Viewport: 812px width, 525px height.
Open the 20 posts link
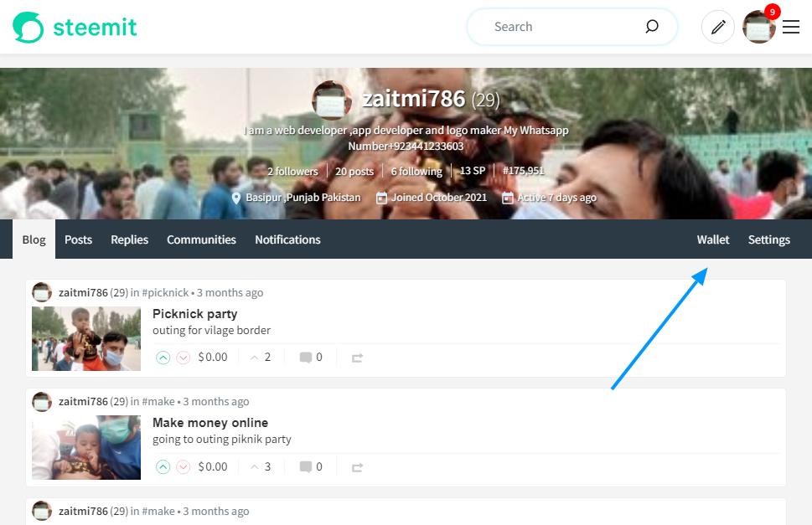click(x=354, y=171)
